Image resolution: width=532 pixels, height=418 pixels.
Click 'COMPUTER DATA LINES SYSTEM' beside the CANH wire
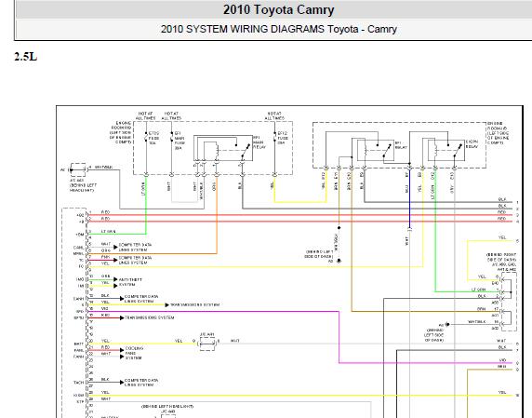point(141,299)
